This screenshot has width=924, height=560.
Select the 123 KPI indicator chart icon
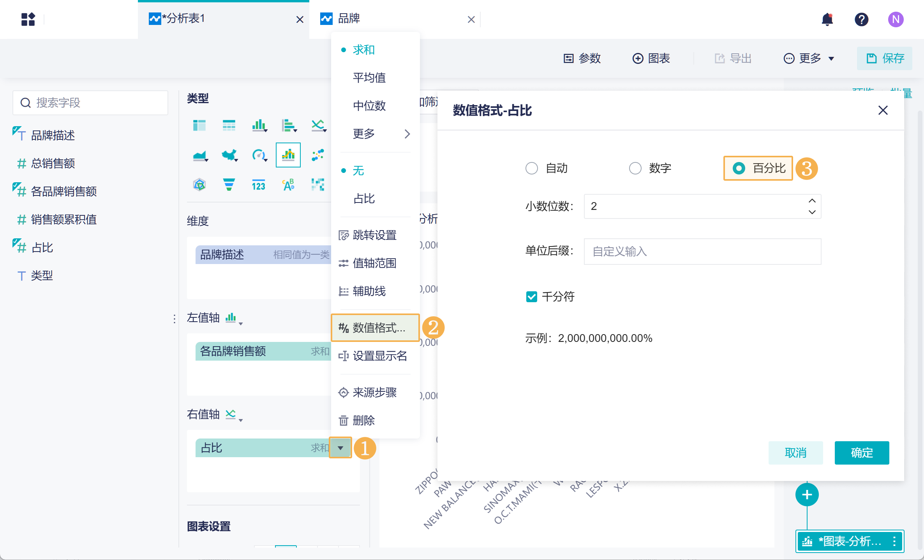click(x=258, y=185)
